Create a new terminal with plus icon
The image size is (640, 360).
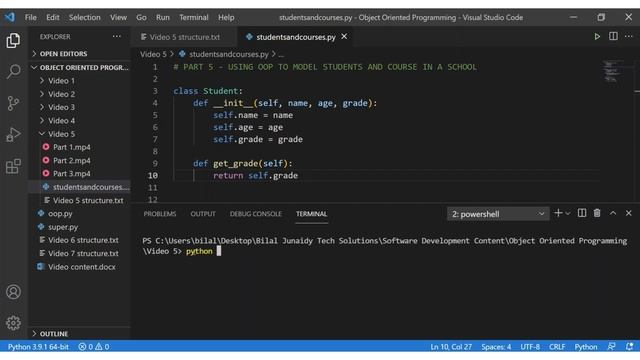[558, 213]
